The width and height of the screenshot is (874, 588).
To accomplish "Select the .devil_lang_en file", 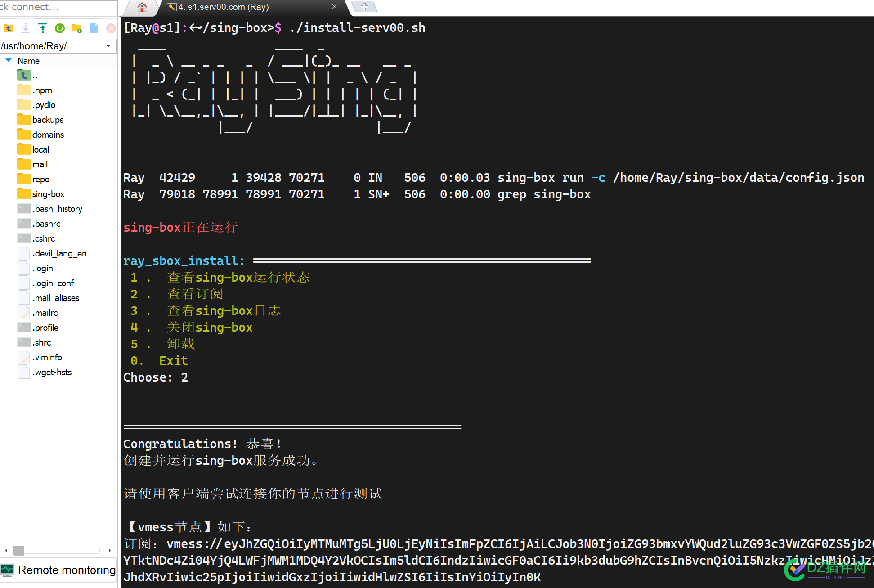I will (x=52, y=253).
